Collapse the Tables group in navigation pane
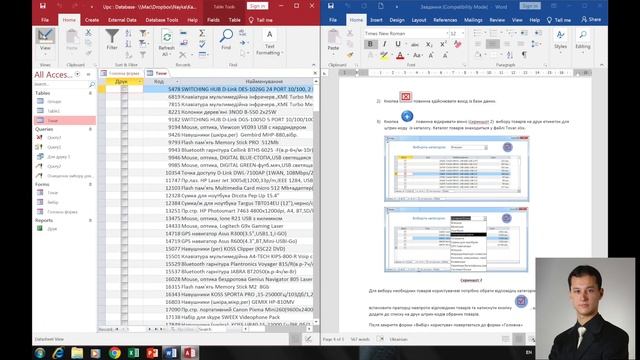This screenshot has width=640, height=360. tap(90, 93)
